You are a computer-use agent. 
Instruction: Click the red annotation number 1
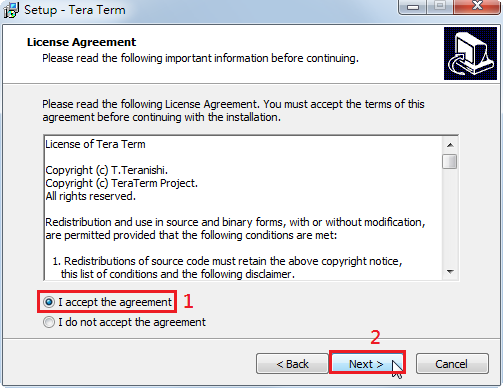(x=188, y=301)
